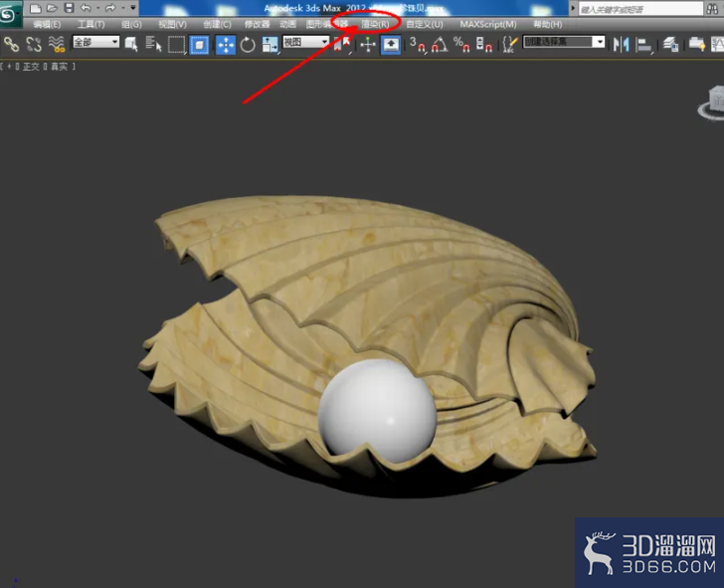
Task: Click the binoculars search icon
Action: [712, 9]
